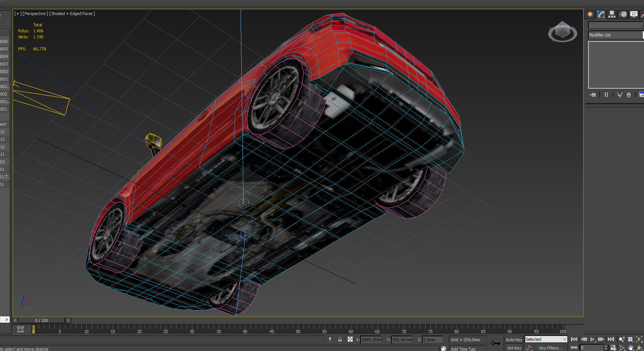
Task: Open the Display panel tab
Action: tap(634, 14)
